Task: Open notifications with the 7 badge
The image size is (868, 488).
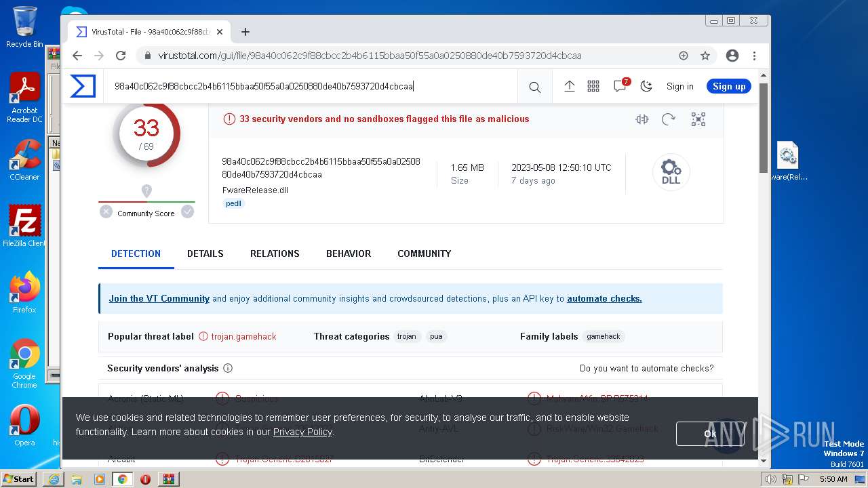Action: [620, 85]
